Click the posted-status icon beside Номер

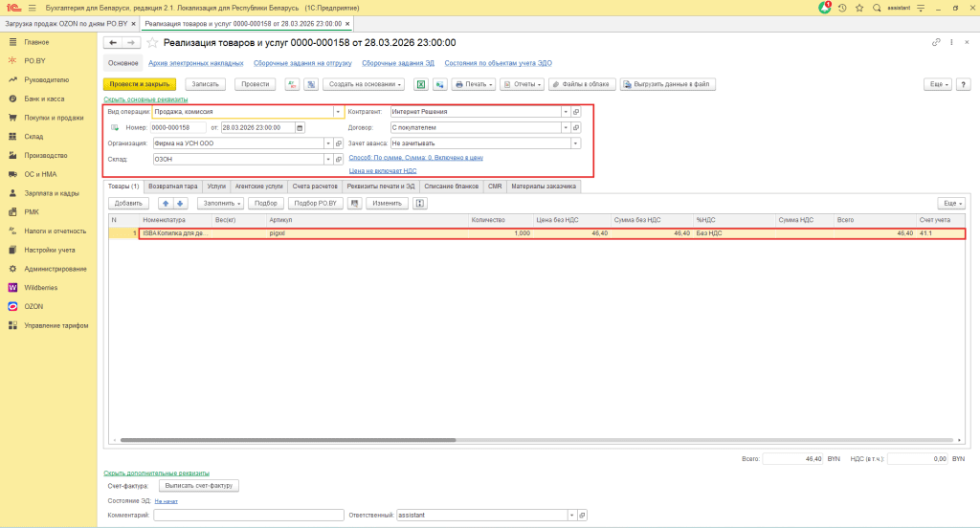click(x=115, y=127)
